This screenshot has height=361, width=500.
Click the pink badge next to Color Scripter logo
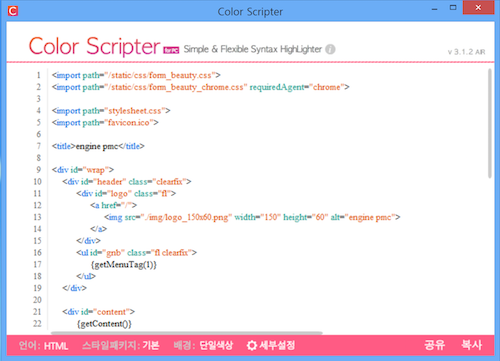click(171, 50)
